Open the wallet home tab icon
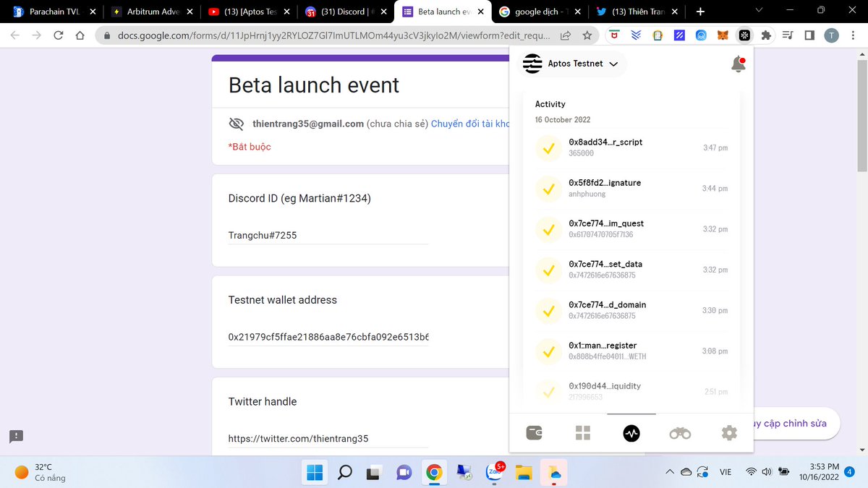This screenshot has width=868, height=488. click(x=535, y=433)
